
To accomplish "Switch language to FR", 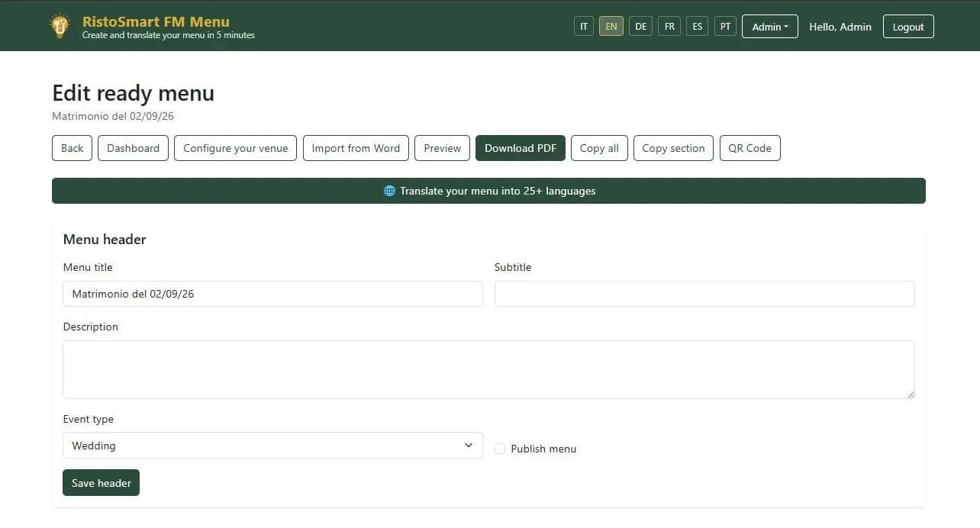I will pyautogui.click(x=669, y=26).
